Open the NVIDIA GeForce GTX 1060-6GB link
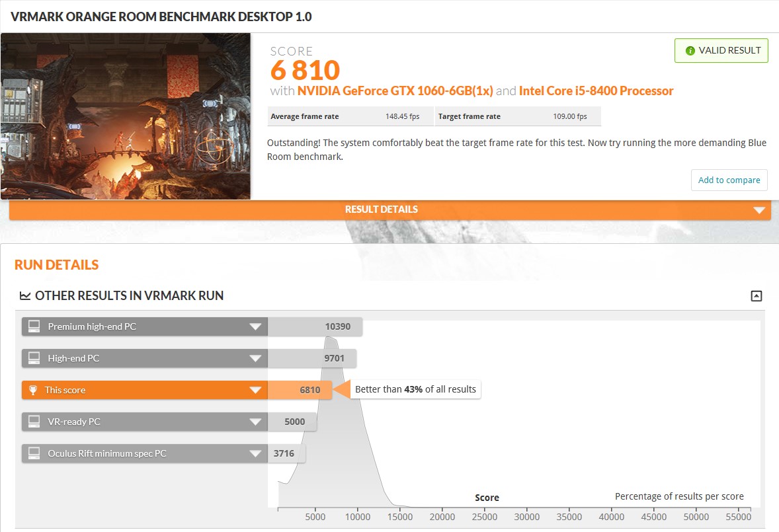The image size is (779, 532). (395, 91)
